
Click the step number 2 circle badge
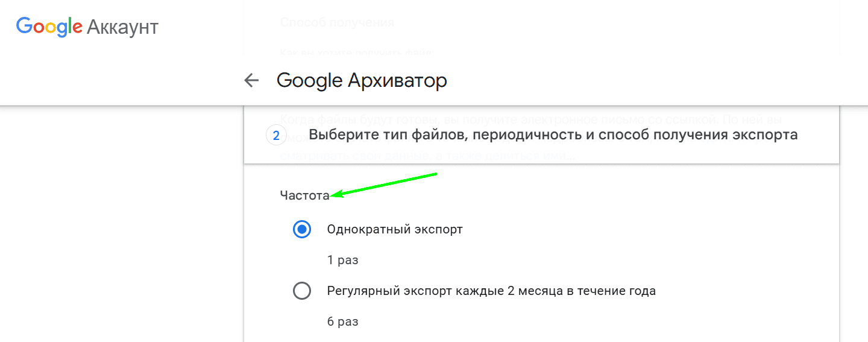[276, 136]
